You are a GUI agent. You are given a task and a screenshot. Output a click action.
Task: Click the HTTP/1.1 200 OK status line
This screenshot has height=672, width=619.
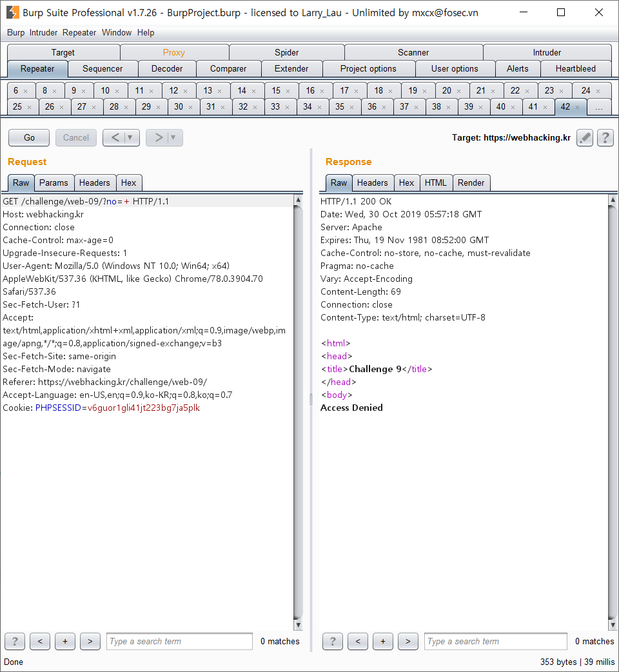pyautogui.click(x=356, y=201)
